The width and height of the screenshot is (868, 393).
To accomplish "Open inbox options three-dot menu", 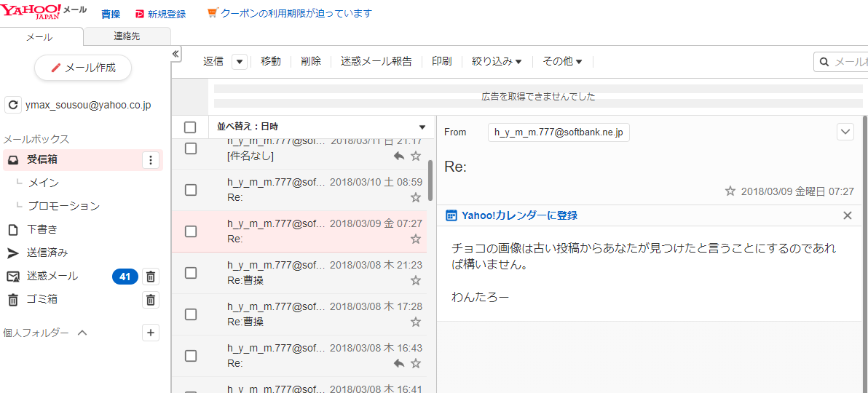I will point(151,160).
